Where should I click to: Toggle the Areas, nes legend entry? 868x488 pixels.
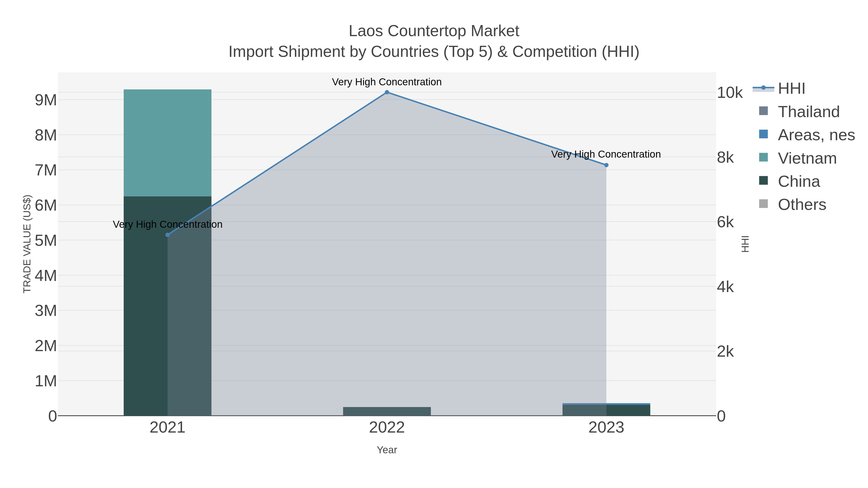point(807,135)
